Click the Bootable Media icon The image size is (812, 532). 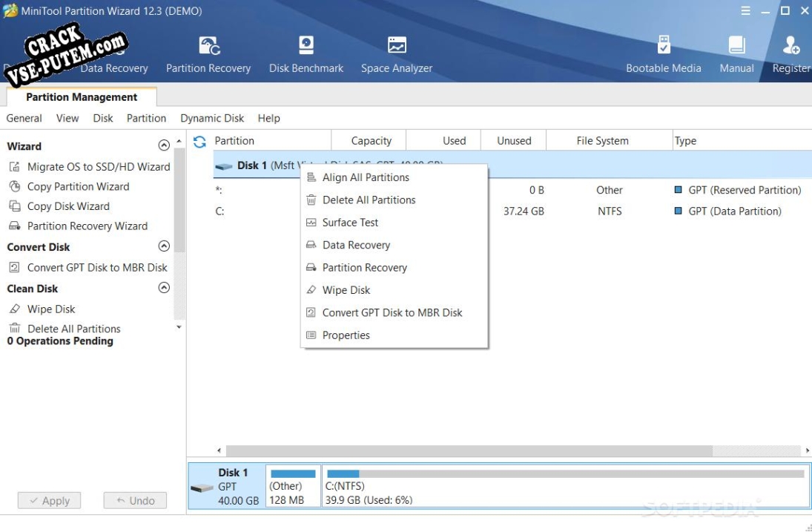[664, 46]
